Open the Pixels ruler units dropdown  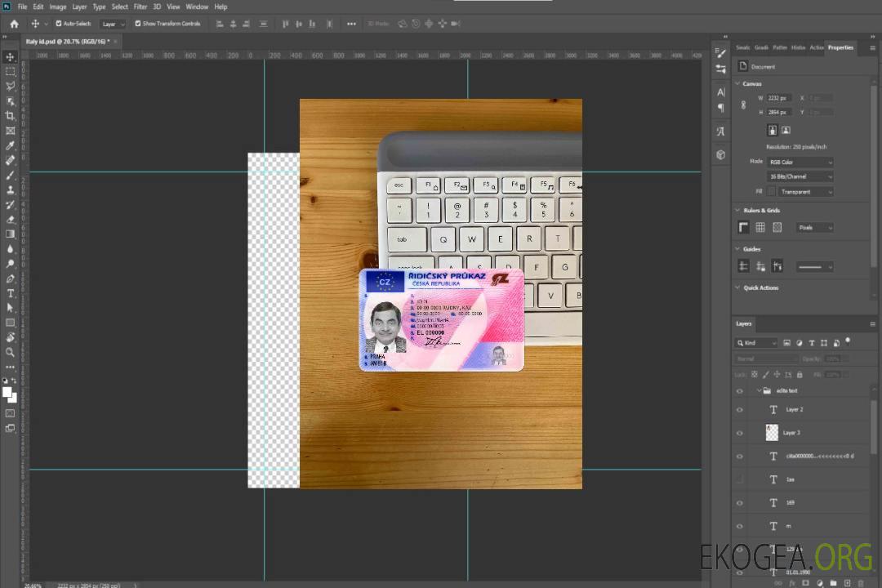point(815,227)
